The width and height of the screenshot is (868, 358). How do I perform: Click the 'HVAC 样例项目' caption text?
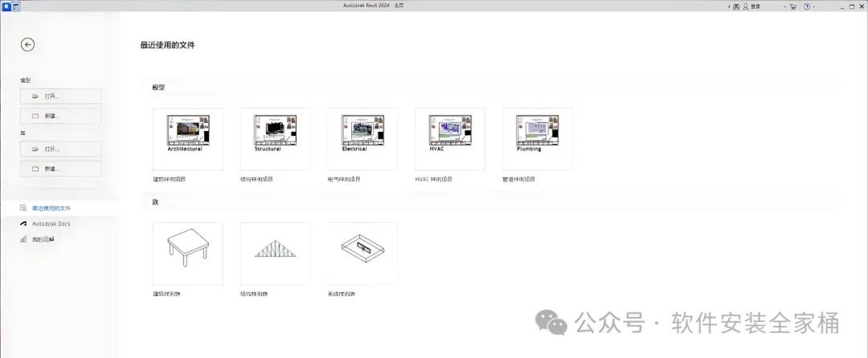433,179
